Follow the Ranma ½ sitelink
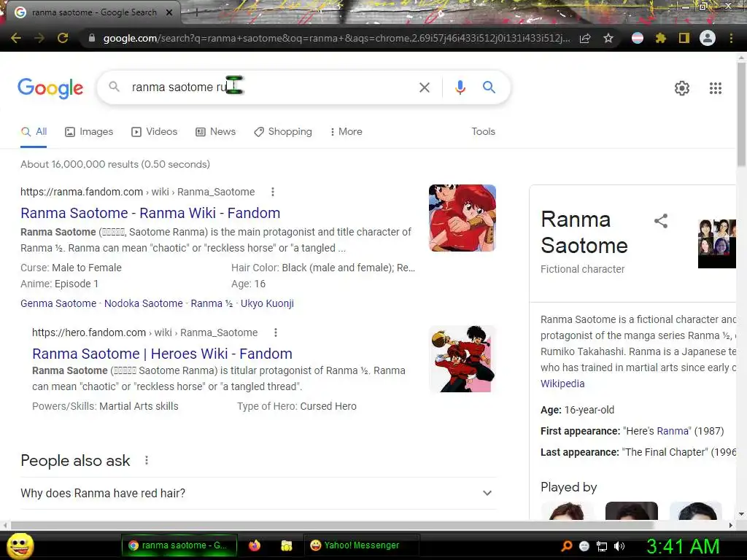The height and width of the screenshot is (560, 747). pos(212,303)
